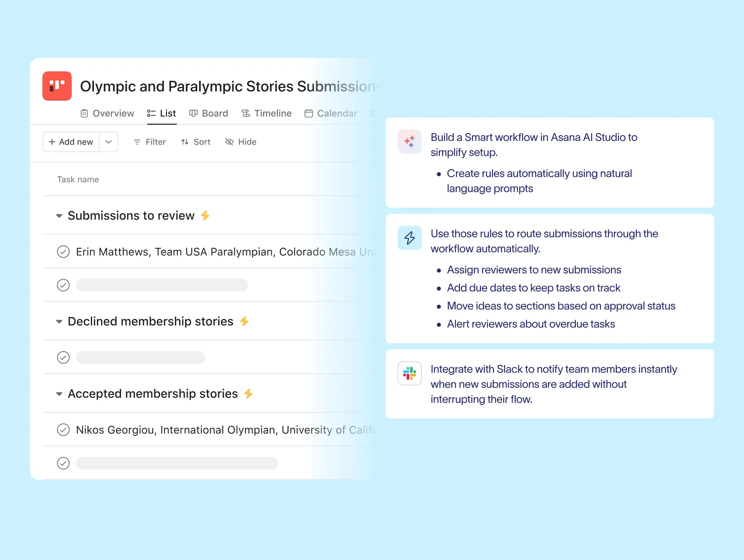The width and height of the screenshot is (744, 560).
Task: Click the Slack logo icon
Action: coord(409,373)
